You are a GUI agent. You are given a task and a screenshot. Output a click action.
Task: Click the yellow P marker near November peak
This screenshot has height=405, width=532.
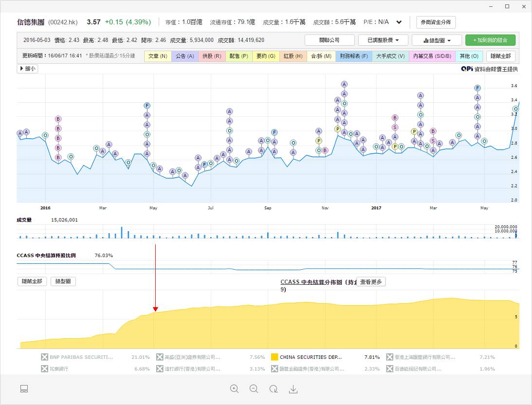pos(337,129)
